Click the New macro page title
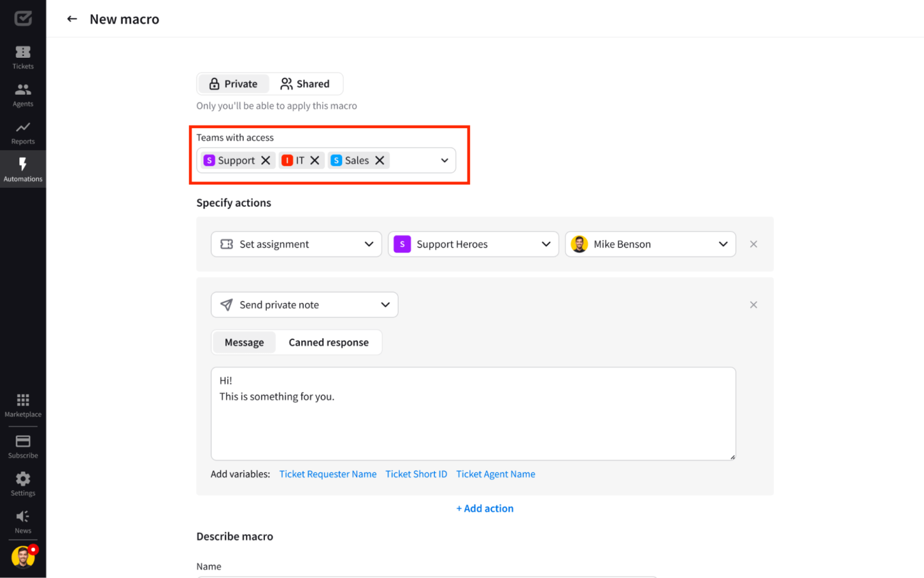Viewport: 924px width, 578px height. pos(124,19)
